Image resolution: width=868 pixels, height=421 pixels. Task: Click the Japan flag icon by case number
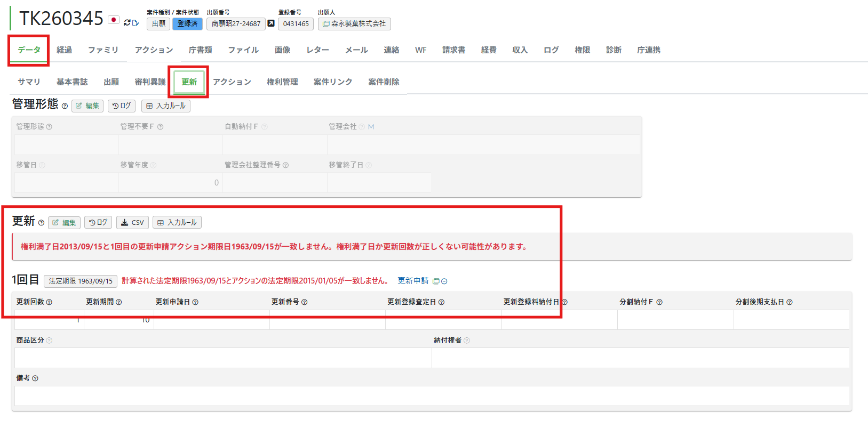coord(113,20)
